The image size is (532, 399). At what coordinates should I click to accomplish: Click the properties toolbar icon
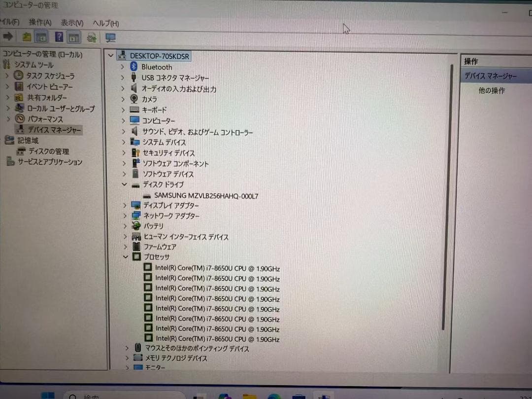(x=74, y=37)
